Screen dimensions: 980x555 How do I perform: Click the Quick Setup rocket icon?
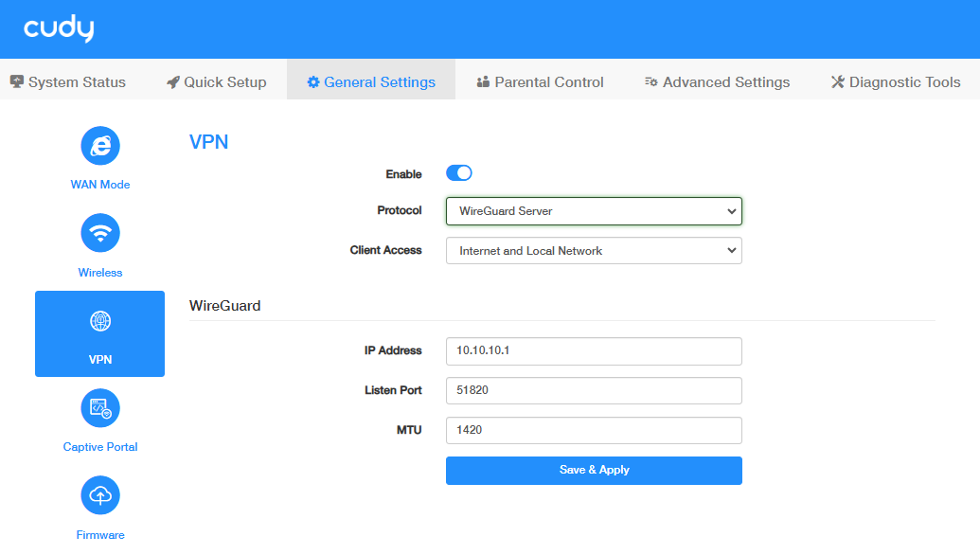pos(172,82)
